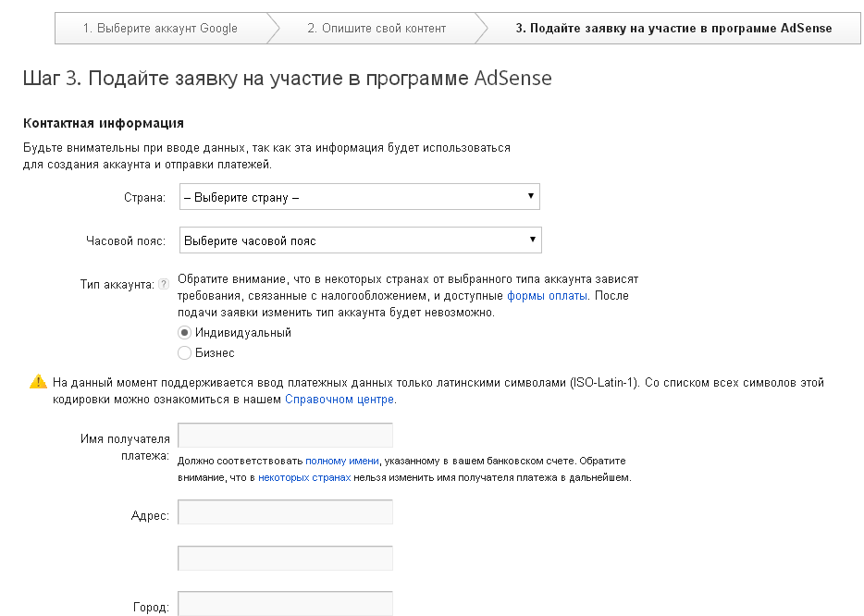
Task: Open the 'Выберите аккаунт Google' step tab
Action: tap(160, 28)
